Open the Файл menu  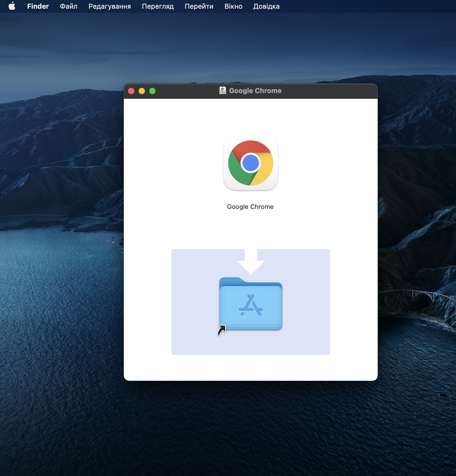click(x=69, y=6)
